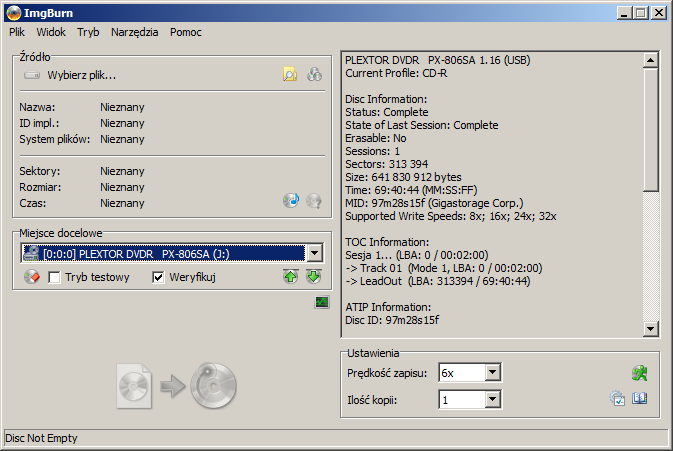Screen dimensions: 673x451
Task: Click the running man speed settings icon
Action: coord(639,373)
